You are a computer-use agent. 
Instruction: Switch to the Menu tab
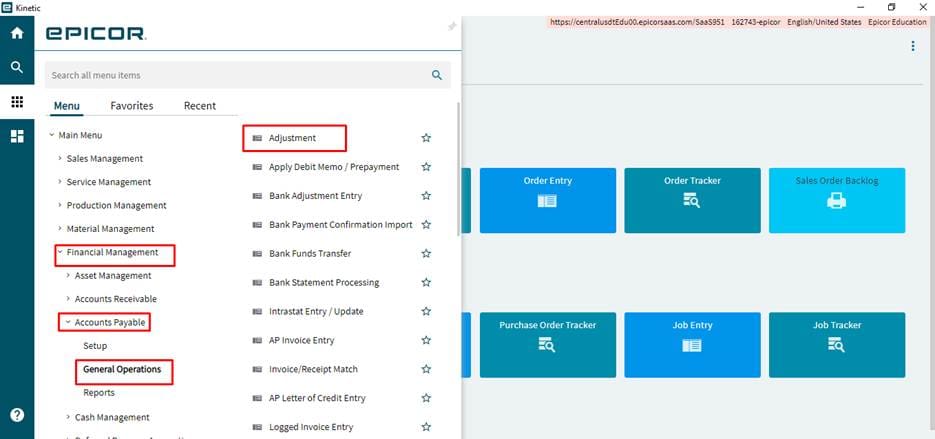tap(67, 106)
